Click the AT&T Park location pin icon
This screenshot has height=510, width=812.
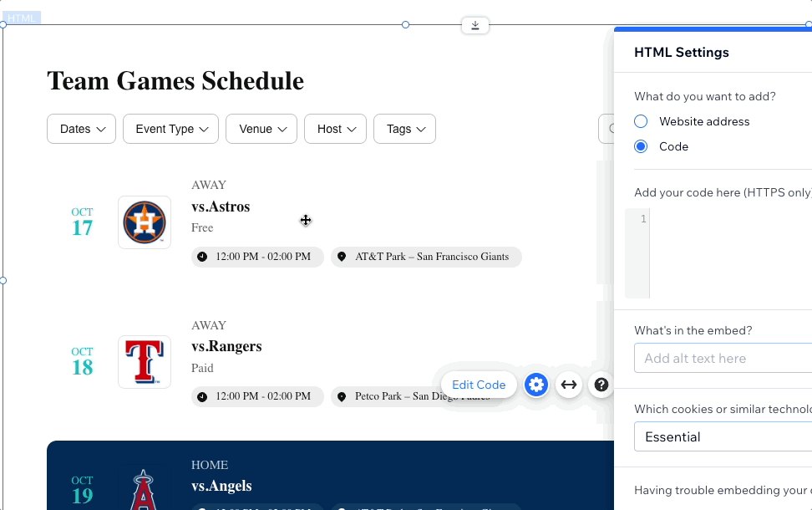click(x=342, y=257)
